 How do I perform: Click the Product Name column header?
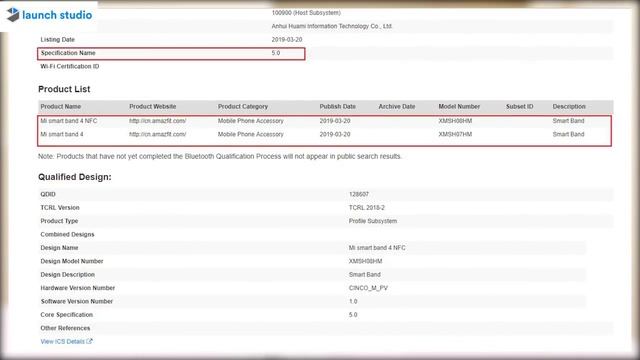point(60,107)
